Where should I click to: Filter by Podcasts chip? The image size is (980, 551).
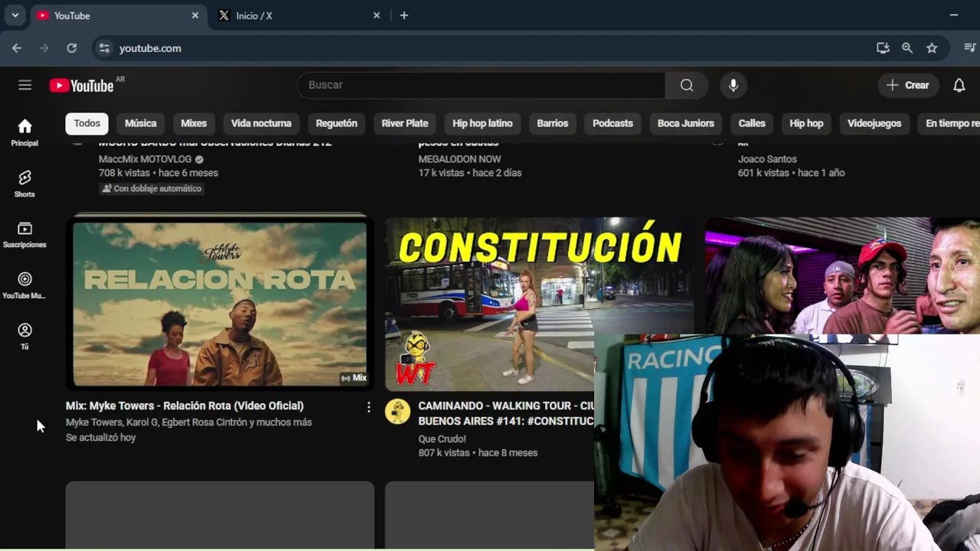point(612,123)
